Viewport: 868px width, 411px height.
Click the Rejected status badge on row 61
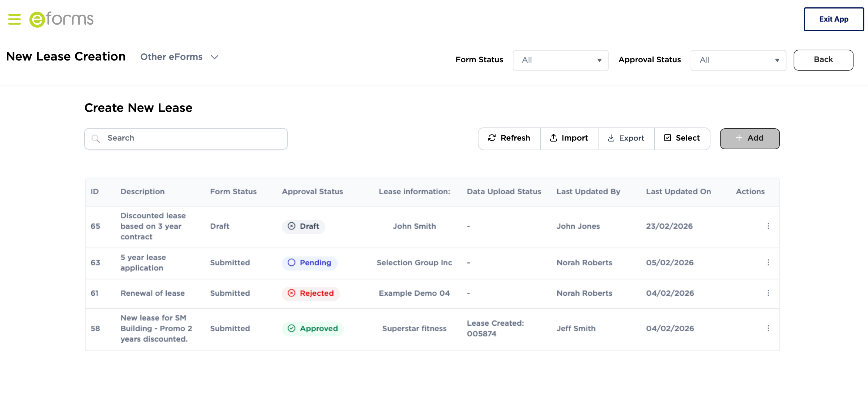tap(311, 294)
